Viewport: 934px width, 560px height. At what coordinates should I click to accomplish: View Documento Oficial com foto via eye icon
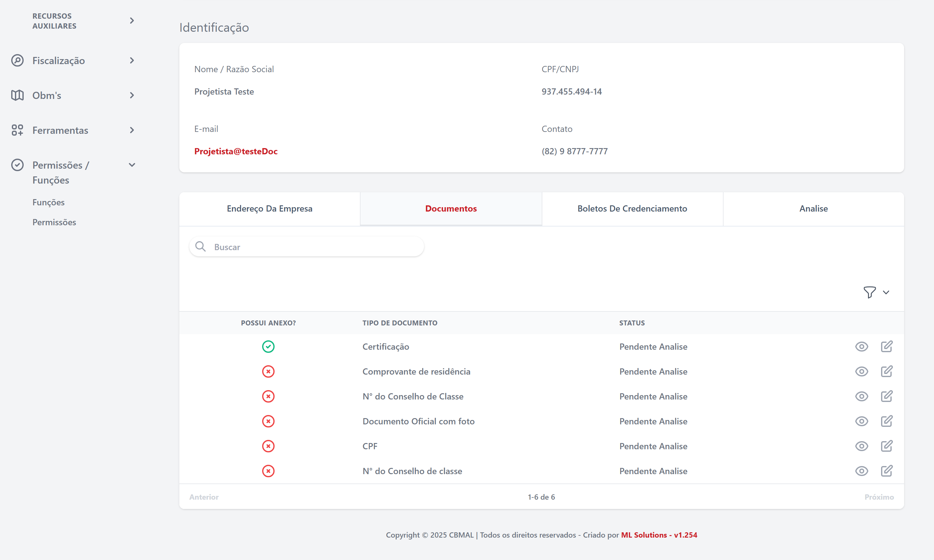click(x=861, y=421)
